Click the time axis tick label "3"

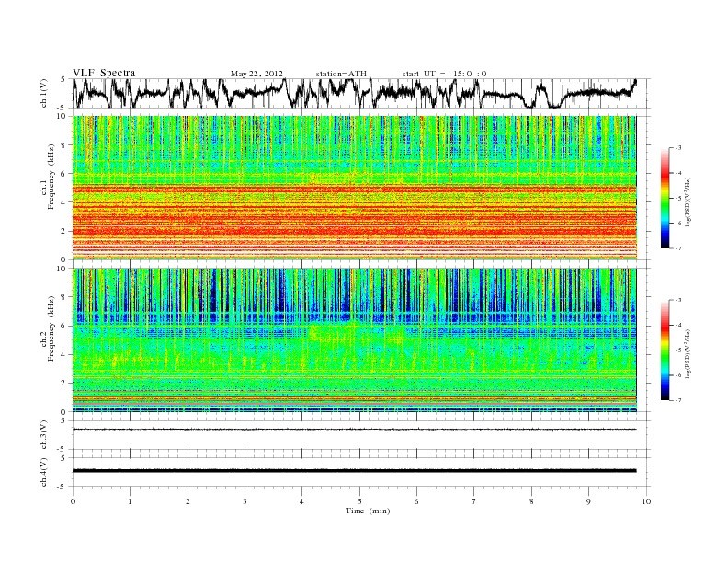(x=245, y=501)
